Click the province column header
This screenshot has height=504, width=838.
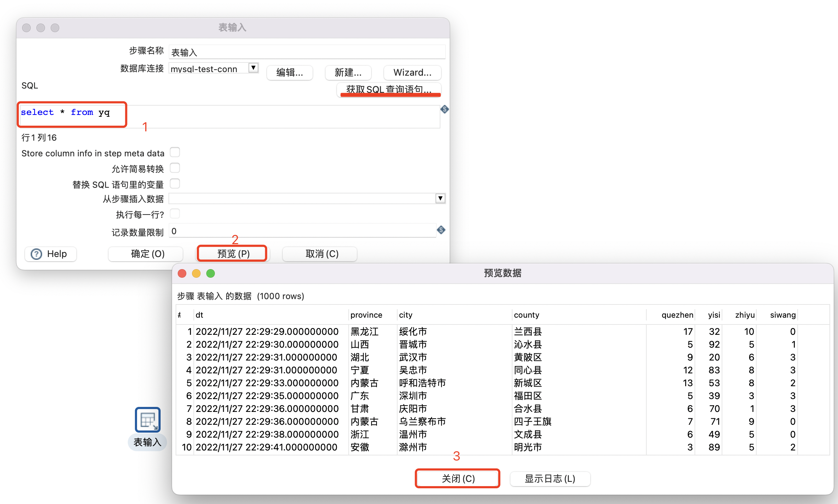[366, 315]
